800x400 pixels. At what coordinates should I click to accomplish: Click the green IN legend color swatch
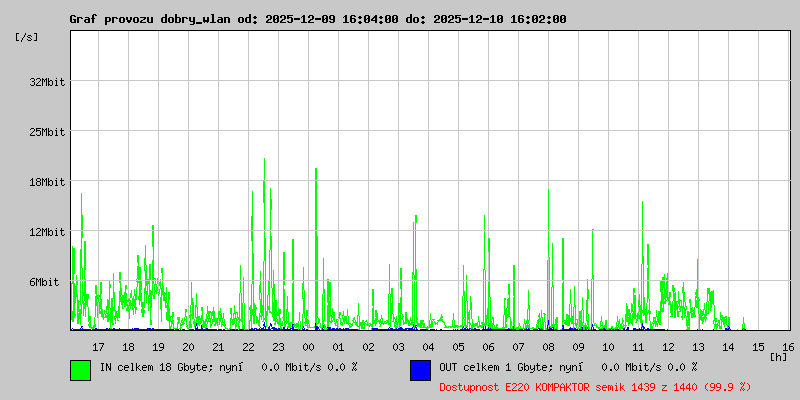pos(80,369)
